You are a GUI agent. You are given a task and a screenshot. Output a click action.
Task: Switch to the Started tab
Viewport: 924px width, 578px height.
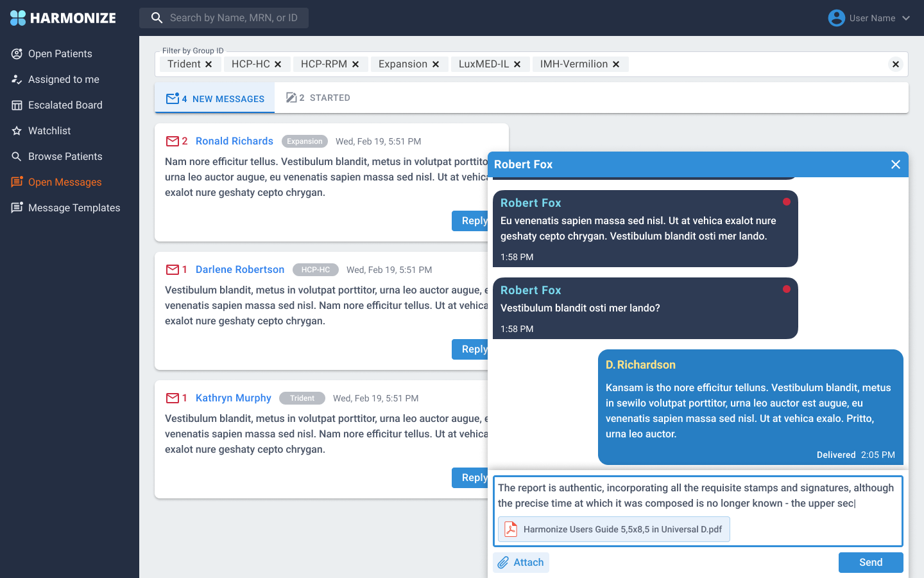pyautogui.click(x=319, y=98)
